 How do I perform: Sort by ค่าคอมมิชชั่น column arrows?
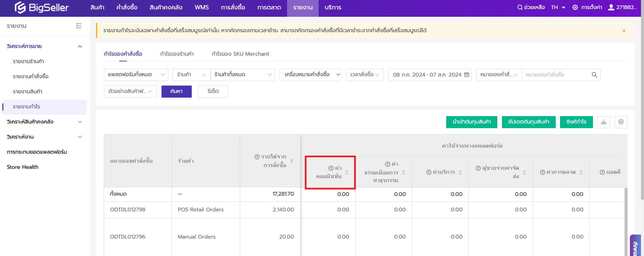point(347,172)
